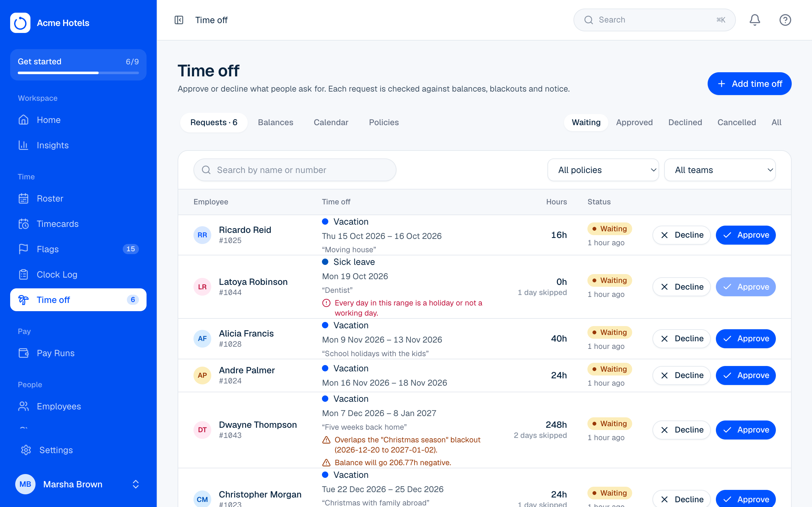Expand Marsha Brown account switcher

point(135,484)
